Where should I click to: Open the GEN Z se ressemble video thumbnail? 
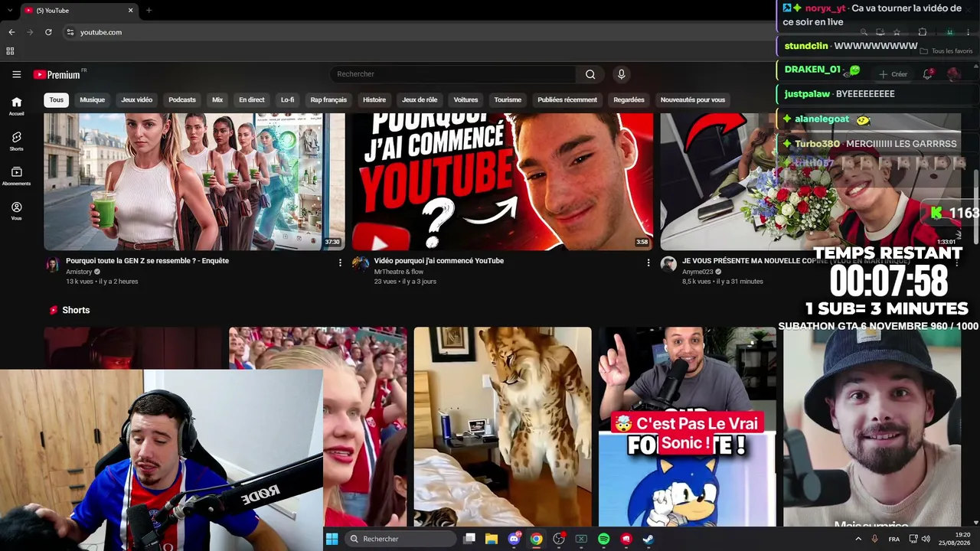click(x=194, y=181)
